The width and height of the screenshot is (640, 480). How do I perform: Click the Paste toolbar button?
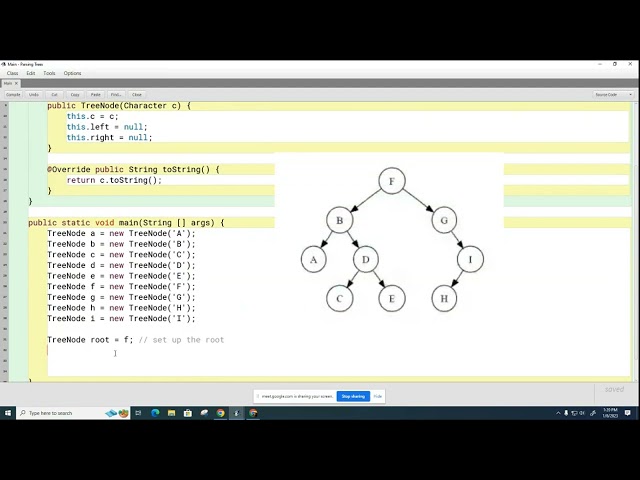point(96,95)
